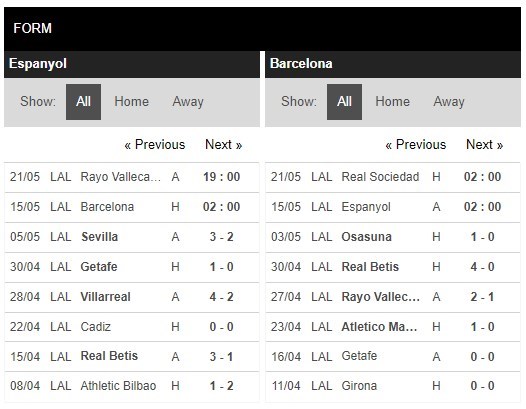Viewport: 526px width, 409px height.
Task: Go to Previous Espanyol matches
Action: tap(155, 145)
